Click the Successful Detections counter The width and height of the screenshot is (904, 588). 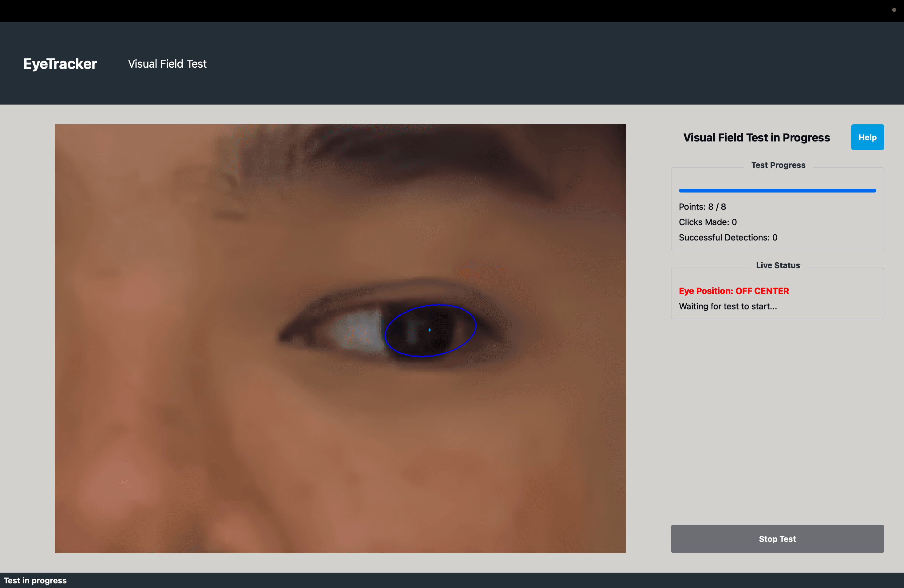[x=728, y=237]
